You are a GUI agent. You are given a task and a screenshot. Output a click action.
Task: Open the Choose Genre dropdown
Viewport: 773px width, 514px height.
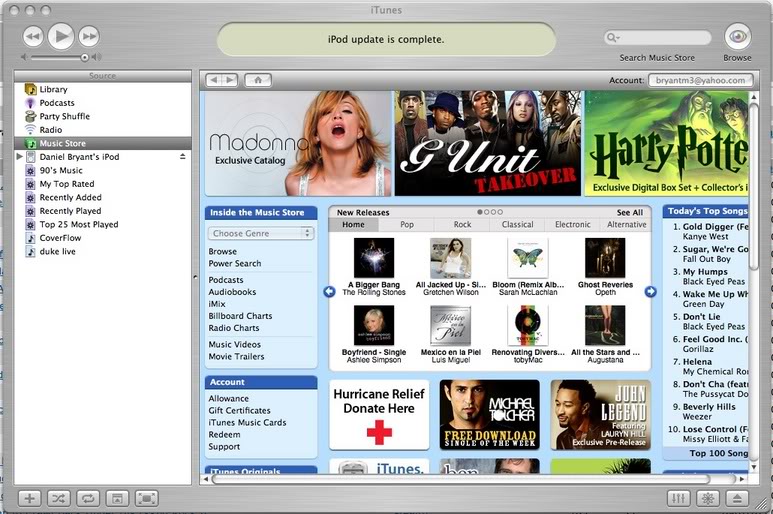tap(261, 233)
